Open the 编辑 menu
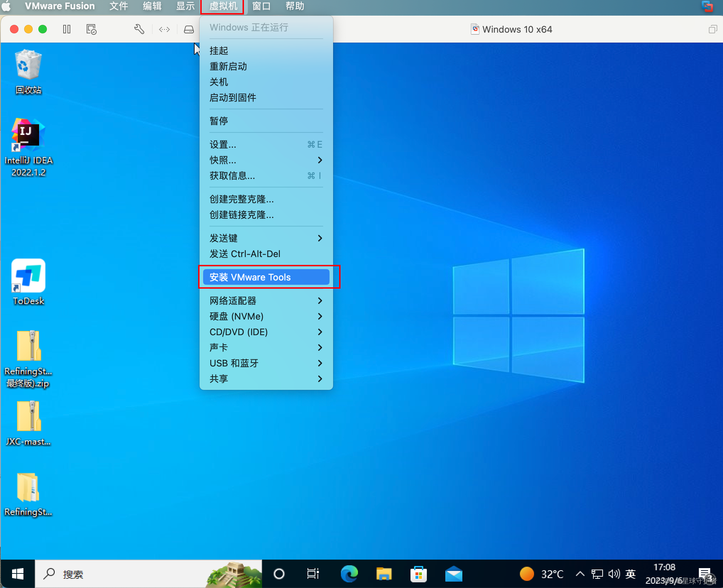 coord(152,6)
